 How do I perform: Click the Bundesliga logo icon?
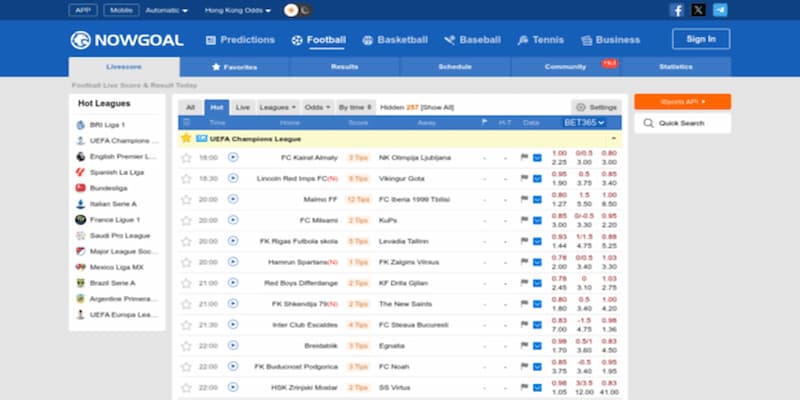(x=80, y=188)
